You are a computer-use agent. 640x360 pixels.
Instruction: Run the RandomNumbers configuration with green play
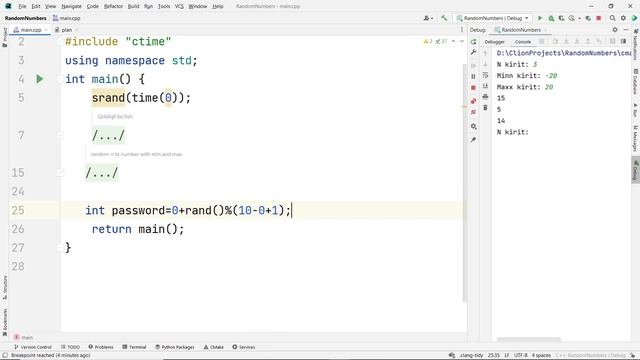540,18
